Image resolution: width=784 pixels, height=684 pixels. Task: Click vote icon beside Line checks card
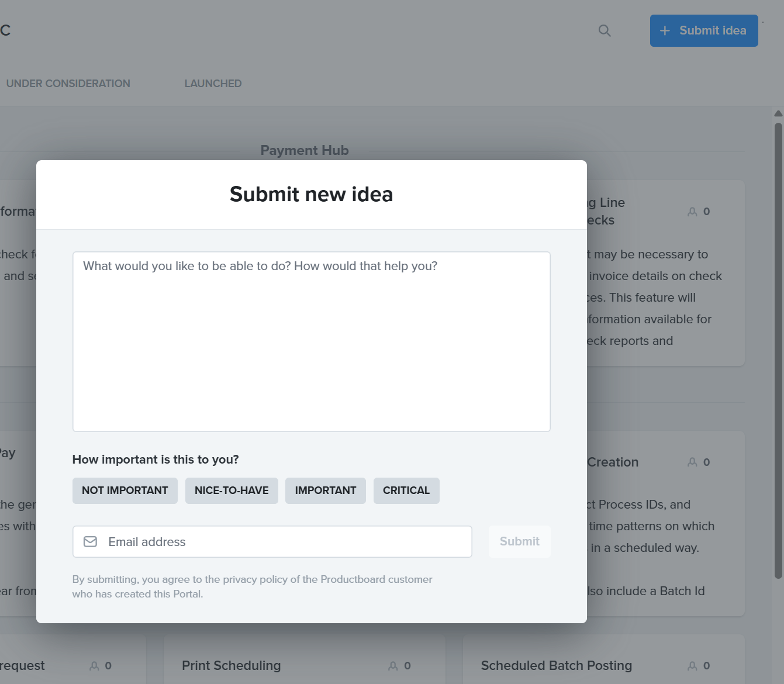click(692, 212)
